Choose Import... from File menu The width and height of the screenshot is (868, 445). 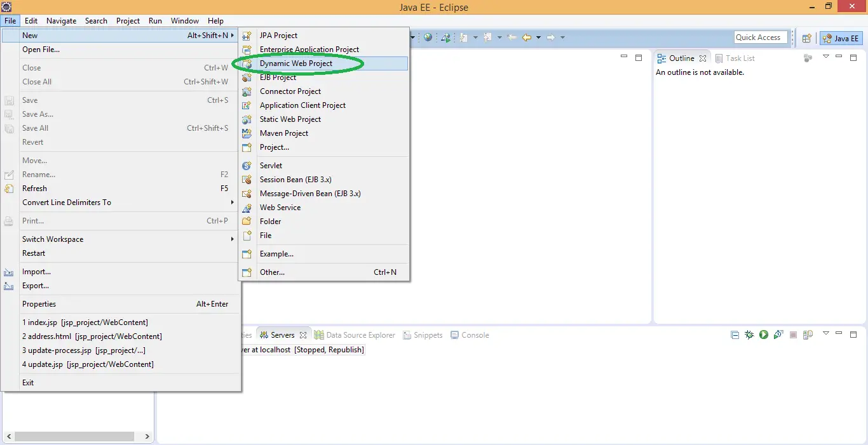(x=121, y=272)
